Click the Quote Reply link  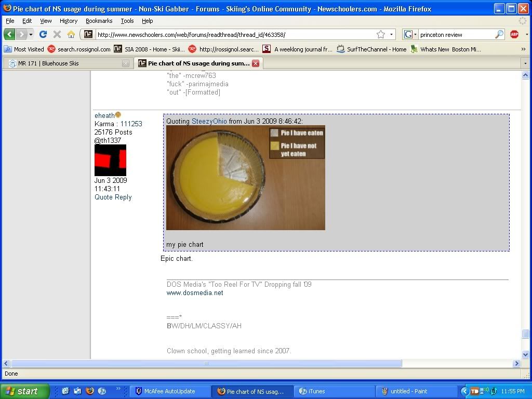tap(113, 197)
